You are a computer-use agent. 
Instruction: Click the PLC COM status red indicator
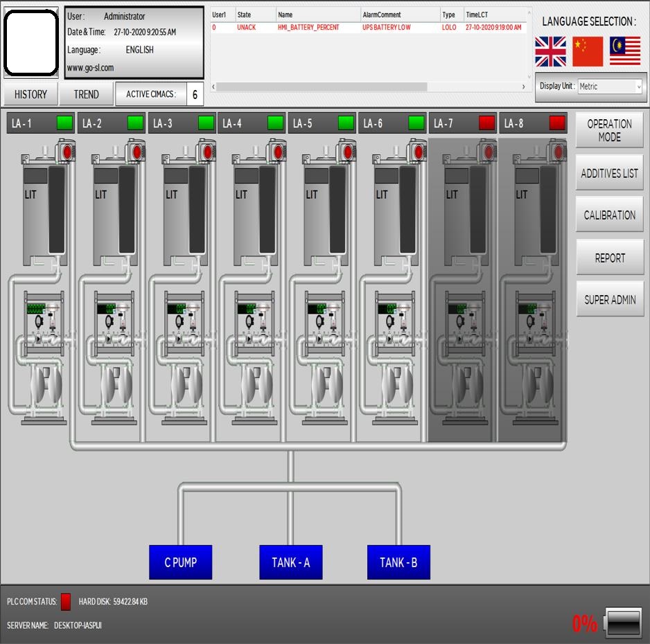click(66, 602)
